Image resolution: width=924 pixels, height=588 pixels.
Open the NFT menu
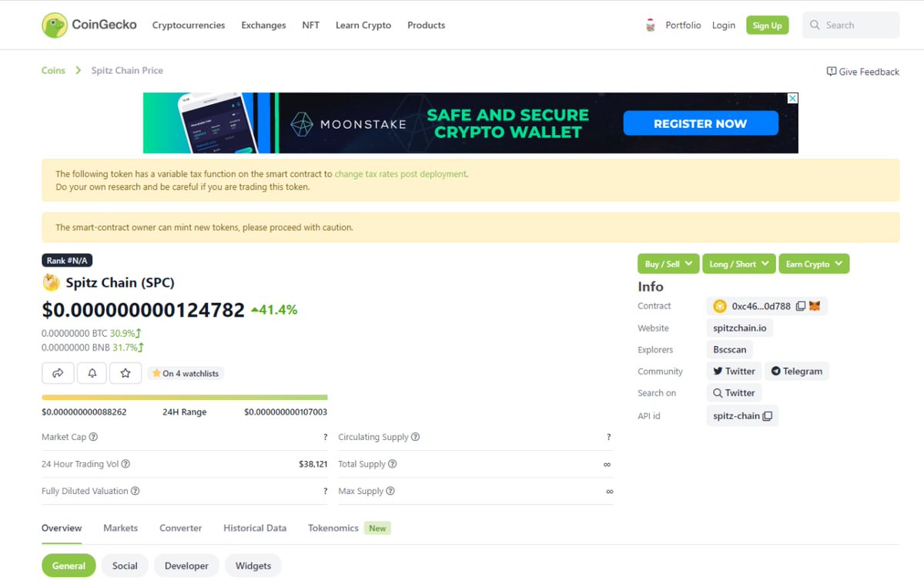pos(310,25)
